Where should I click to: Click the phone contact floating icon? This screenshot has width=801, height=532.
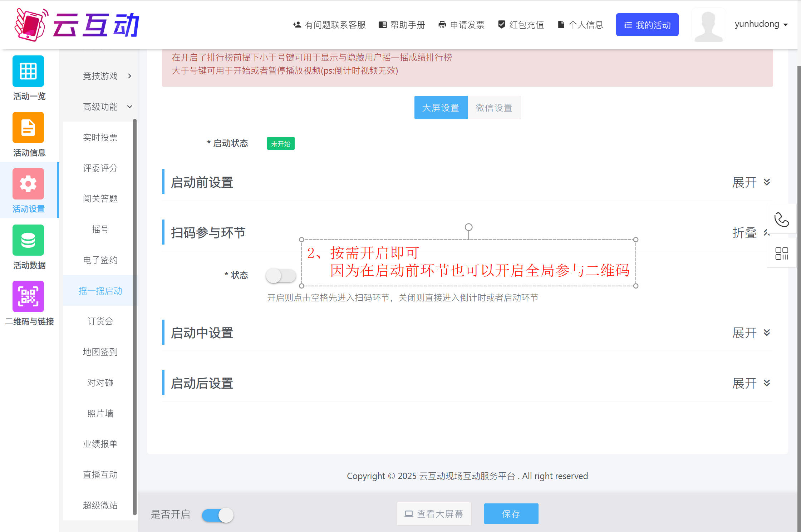pyautogui.click(x=781, y=220)
